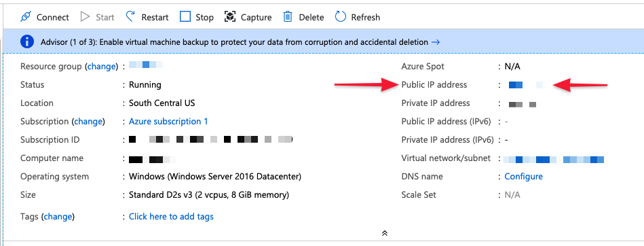
Task: Click here to add tags link
Action: tap(171, 216)
